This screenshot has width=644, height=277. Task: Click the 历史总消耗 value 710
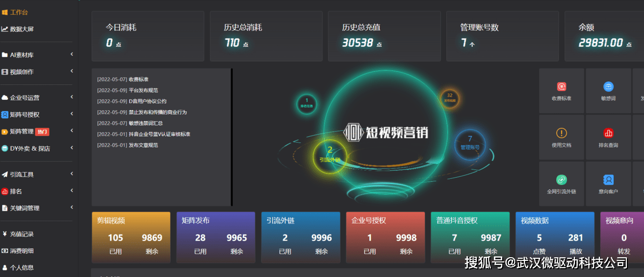click(x=232, y=43)
